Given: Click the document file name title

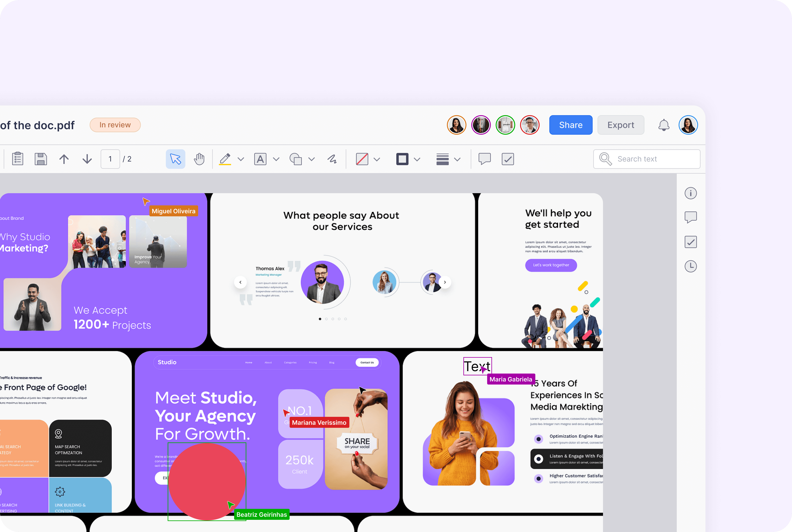Looking at the screenshot, I should 37,125.
